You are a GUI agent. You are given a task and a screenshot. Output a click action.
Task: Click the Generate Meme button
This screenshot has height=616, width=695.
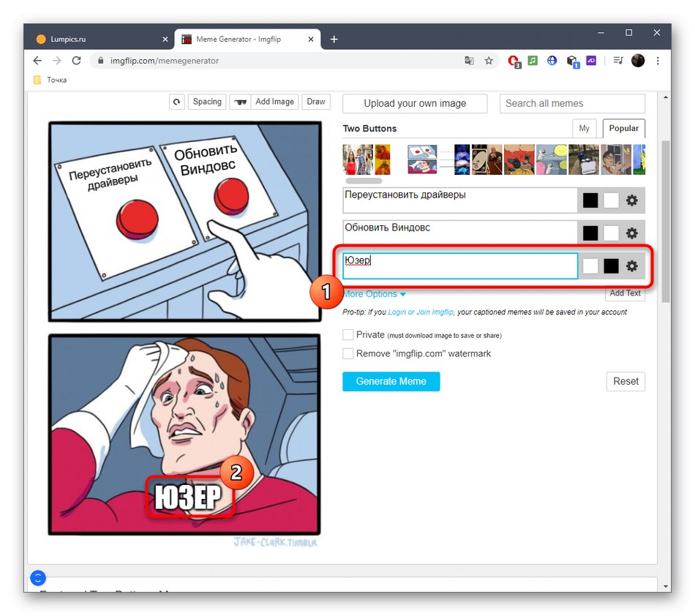click(x=391, y=382)
